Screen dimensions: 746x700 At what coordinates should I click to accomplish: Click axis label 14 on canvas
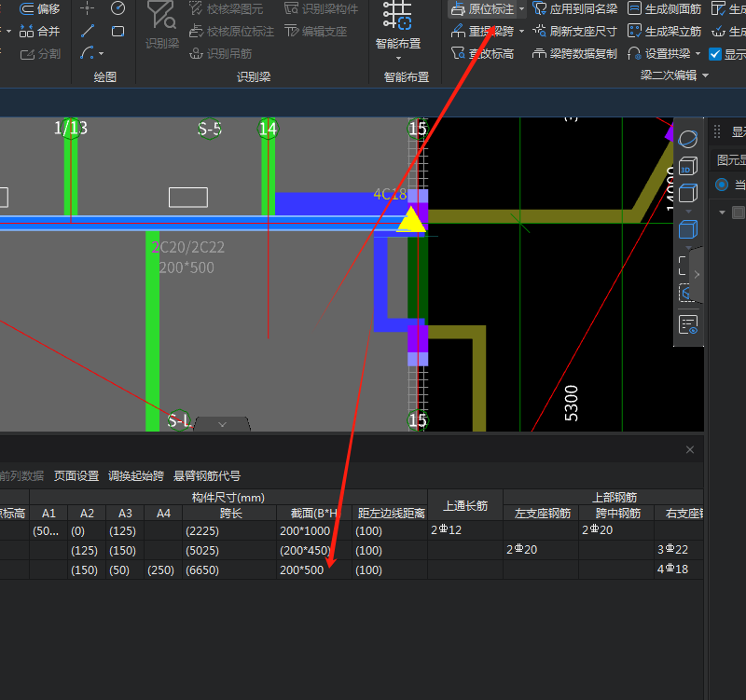268,129
